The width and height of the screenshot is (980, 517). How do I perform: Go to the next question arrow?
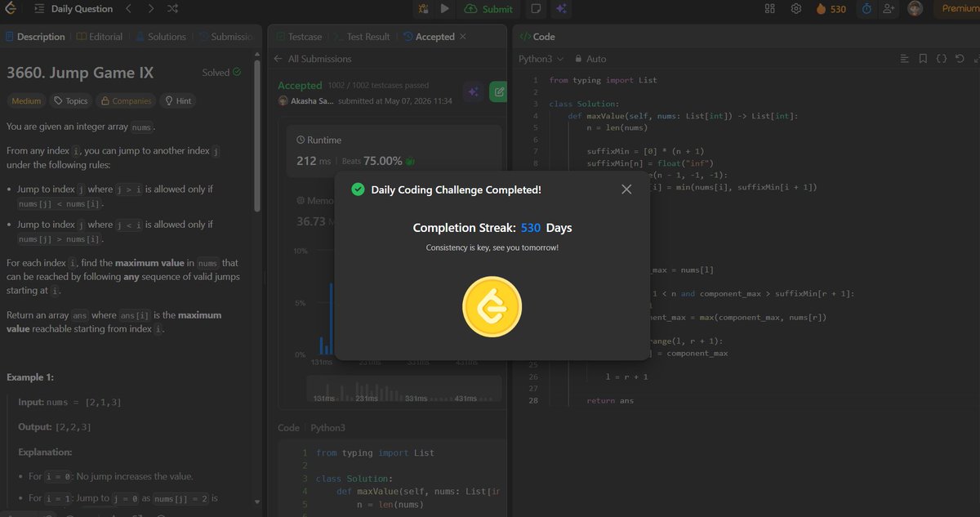tap(150, 9)
